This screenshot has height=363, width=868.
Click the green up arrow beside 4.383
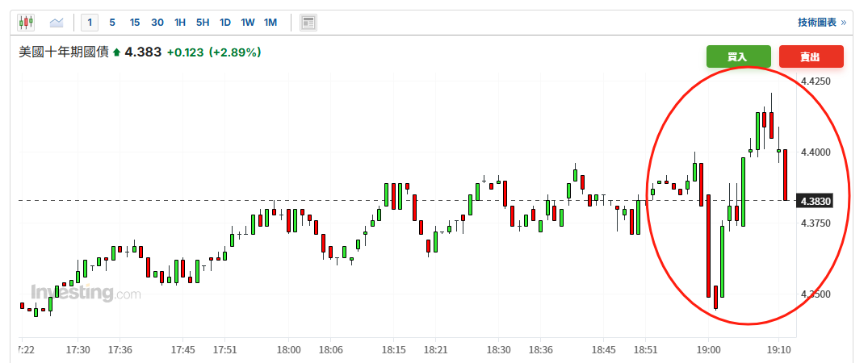(116, 52)
